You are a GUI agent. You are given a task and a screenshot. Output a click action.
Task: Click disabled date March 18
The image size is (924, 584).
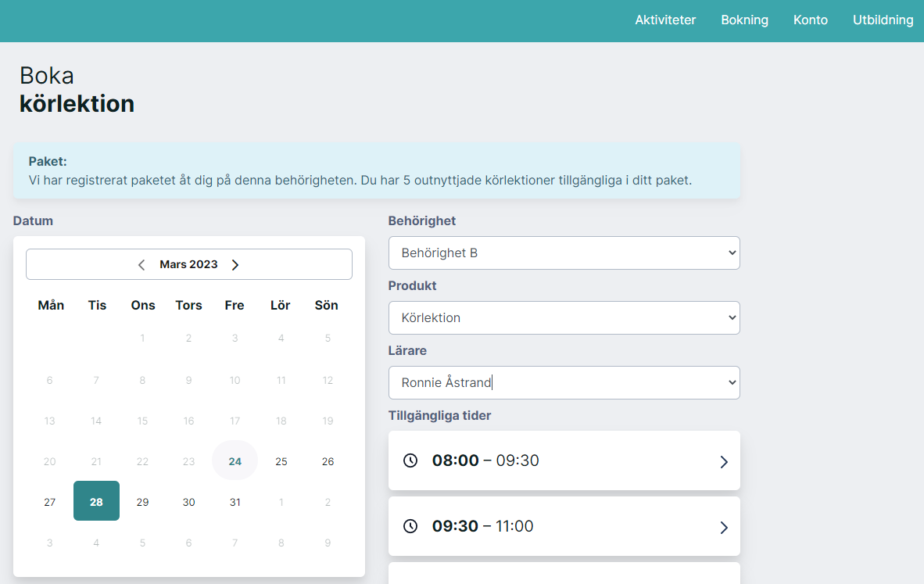[x=281, y=421]
